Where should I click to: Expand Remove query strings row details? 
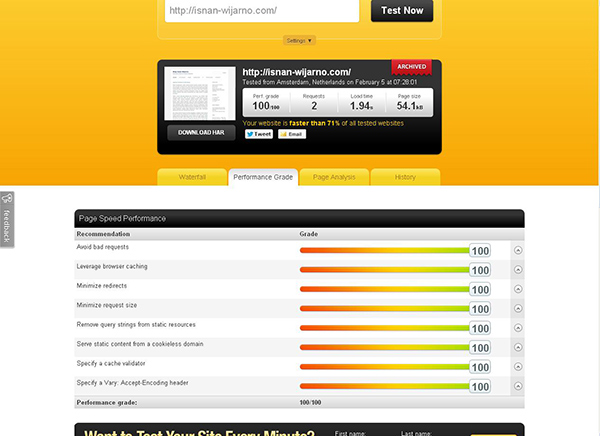(x=518, y=328)
